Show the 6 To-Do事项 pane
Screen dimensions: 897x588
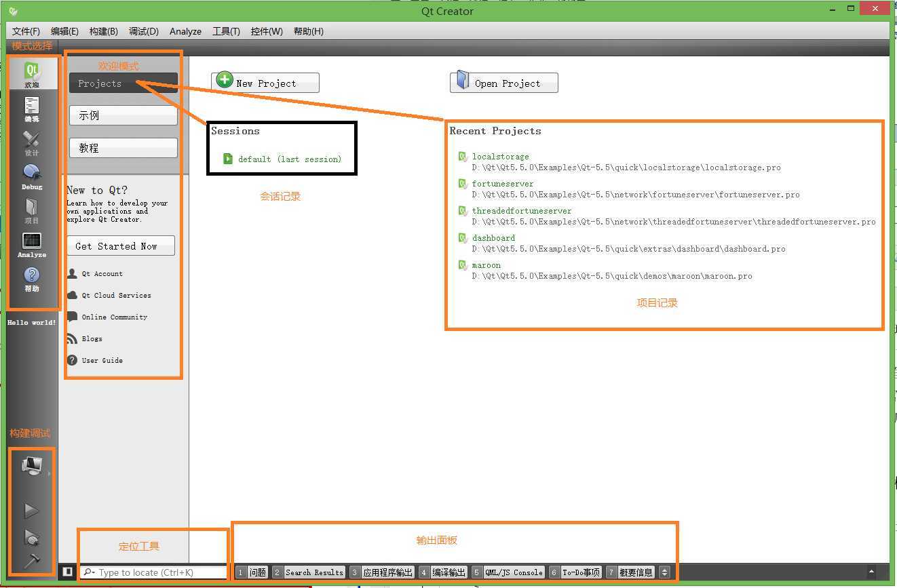[x=575, y=572]
